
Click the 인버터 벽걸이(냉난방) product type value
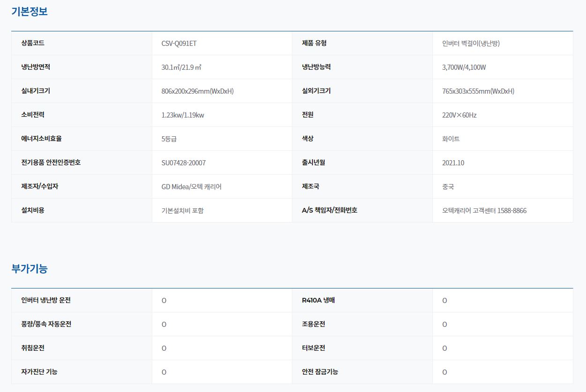pos(474,44)
